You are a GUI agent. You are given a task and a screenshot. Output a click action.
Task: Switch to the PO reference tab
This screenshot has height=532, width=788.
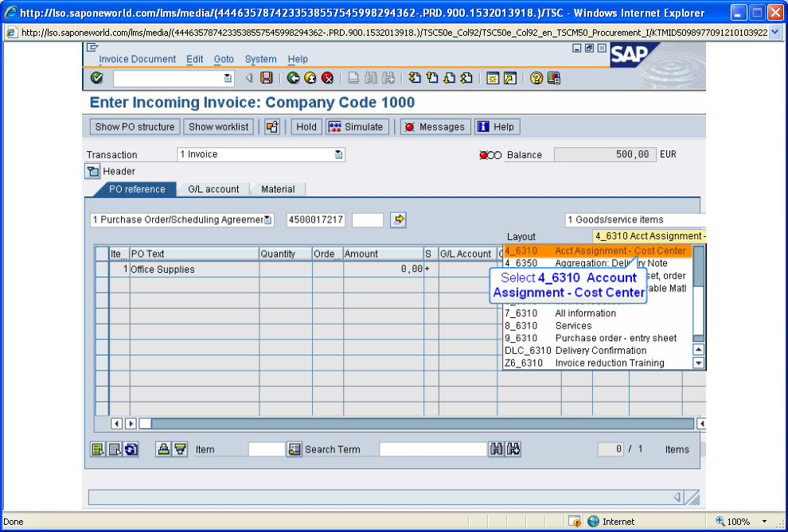[137, 189]
